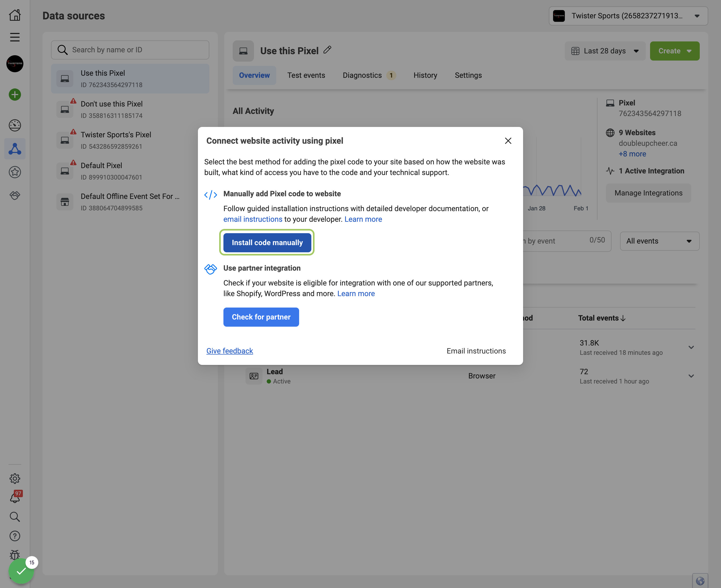The height and width of the screenshot is (588, 721).
Task: Expand the Lead event row chevron
Action: click(691, 376)
